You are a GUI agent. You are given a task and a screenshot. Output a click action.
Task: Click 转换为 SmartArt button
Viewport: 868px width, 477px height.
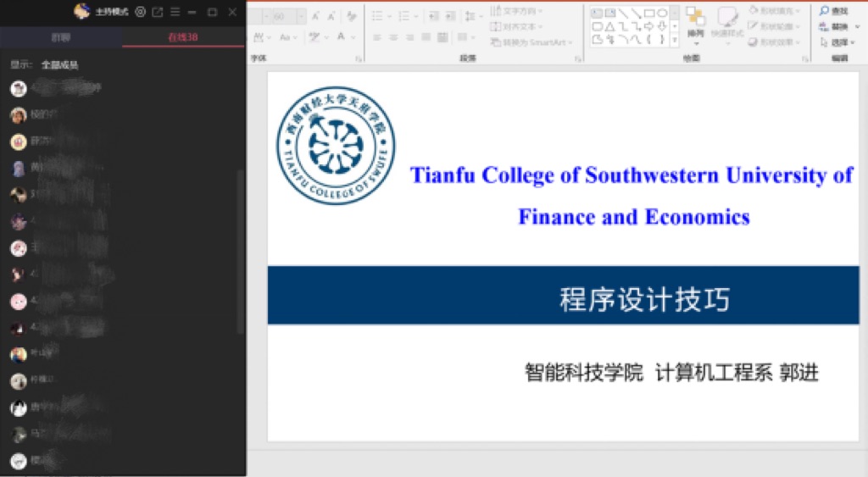click(x=531, y=42)
